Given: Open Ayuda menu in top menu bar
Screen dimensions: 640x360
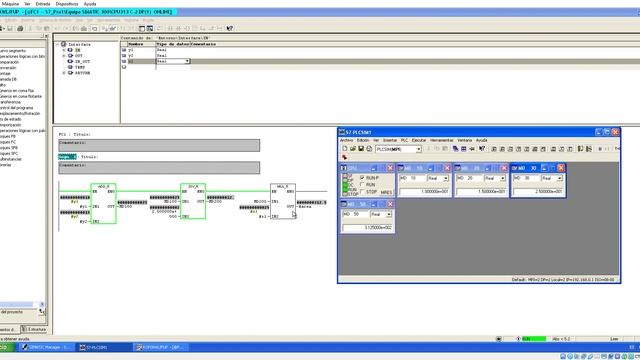Looking at the screenshot, I should (90, 4).
